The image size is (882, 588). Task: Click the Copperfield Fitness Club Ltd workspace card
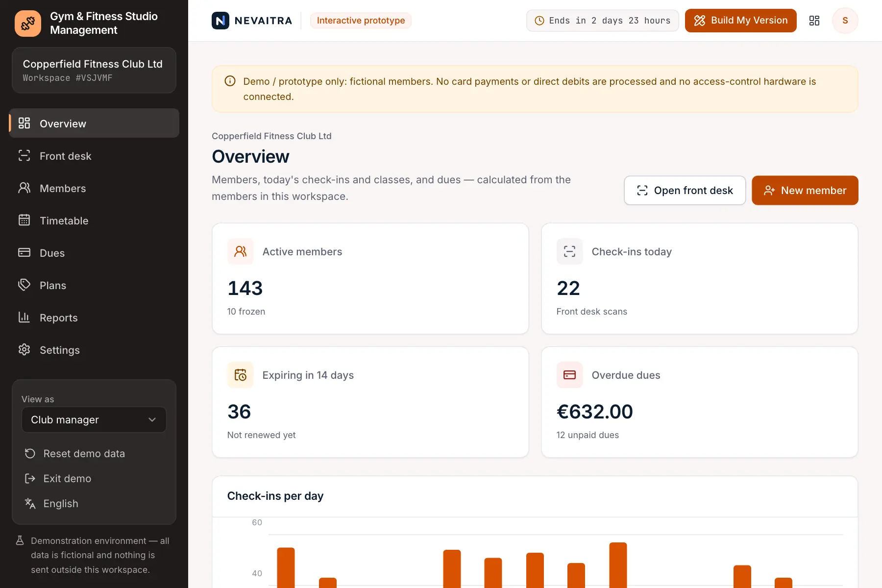tap(94, 70)
